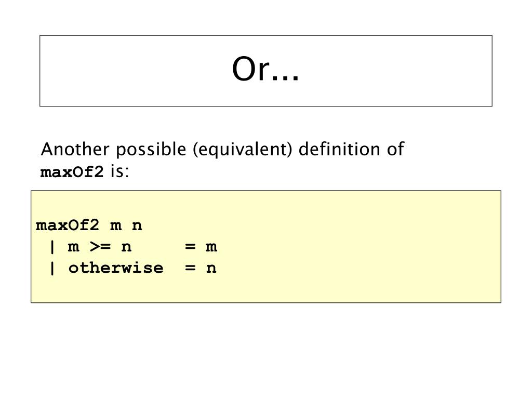This screenshot has height=399, width=532.
Task: Click the pipe symbol before "otherwise"
Action: 52,268
